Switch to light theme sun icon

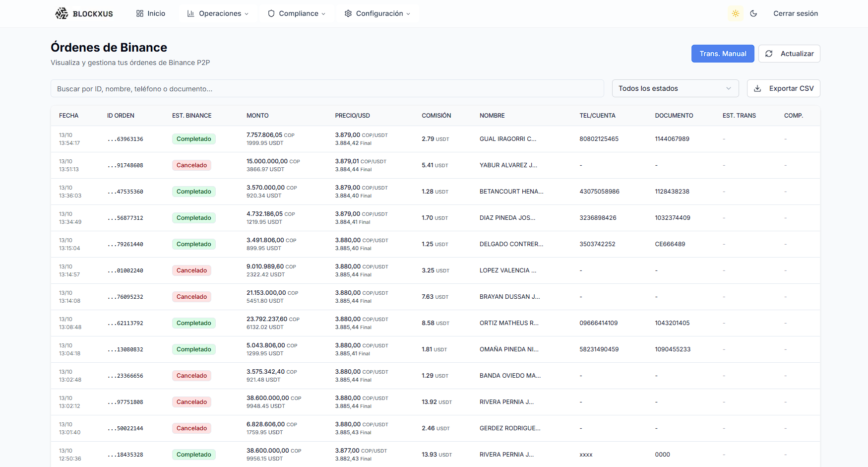[x=736, y=13]
